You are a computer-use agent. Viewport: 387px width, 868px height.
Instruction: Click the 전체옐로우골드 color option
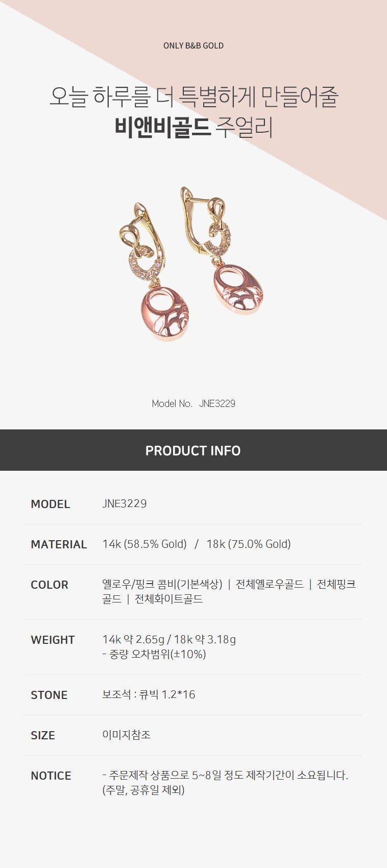point(270,584)
